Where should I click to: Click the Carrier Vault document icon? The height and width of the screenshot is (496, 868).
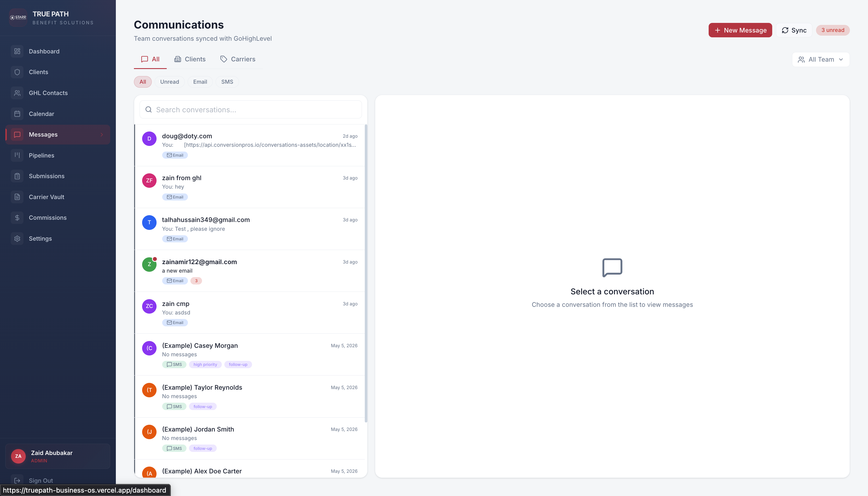pyautogui.click(x=17, y=197)
